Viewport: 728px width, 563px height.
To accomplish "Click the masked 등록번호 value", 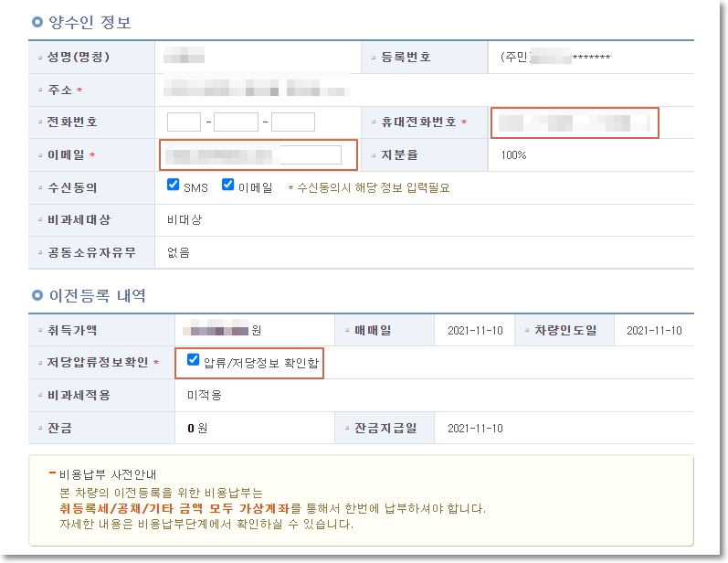I will pos(555,58).
